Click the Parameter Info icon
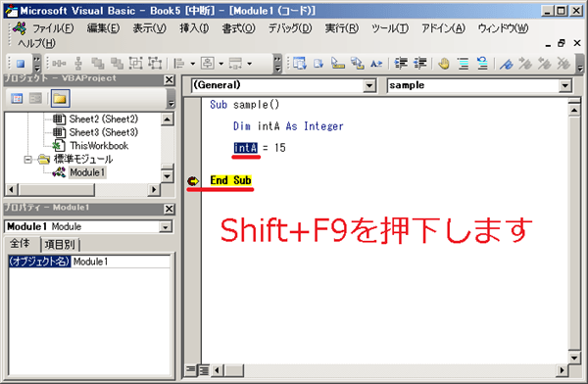This screenshot has width=588, height=384. click(x=357, y=64)
